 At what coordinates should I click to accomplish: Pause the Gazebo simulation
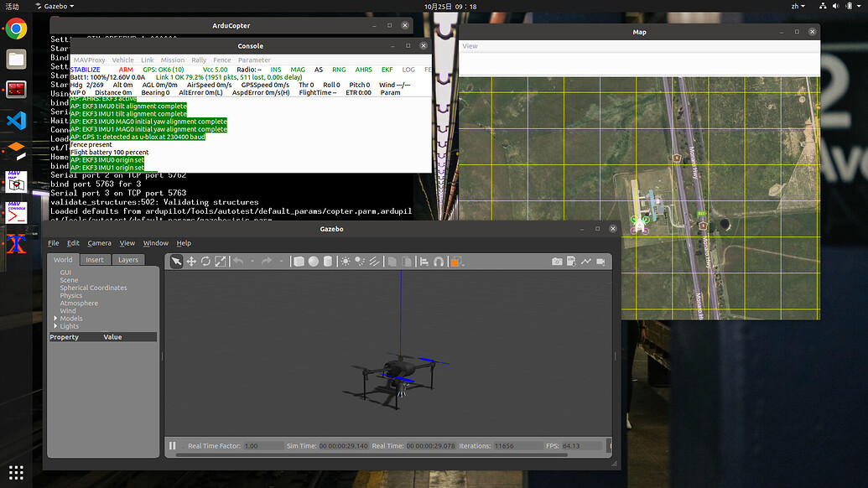click(x=173, y=446)
